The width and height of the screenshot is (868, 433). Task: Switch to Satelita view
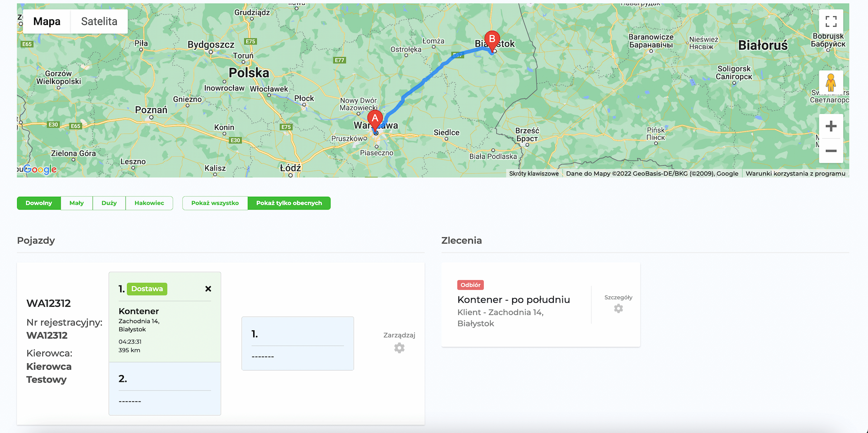(x=99, y=21)
